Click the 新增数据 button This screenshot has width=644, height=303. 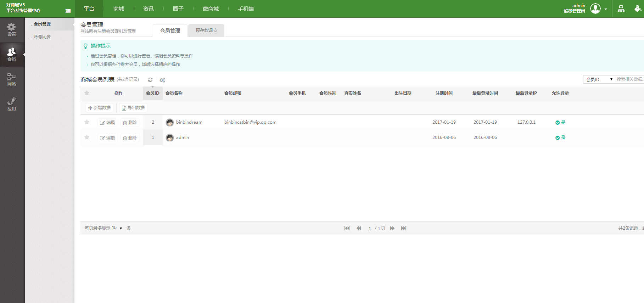[x=99, y=108]
